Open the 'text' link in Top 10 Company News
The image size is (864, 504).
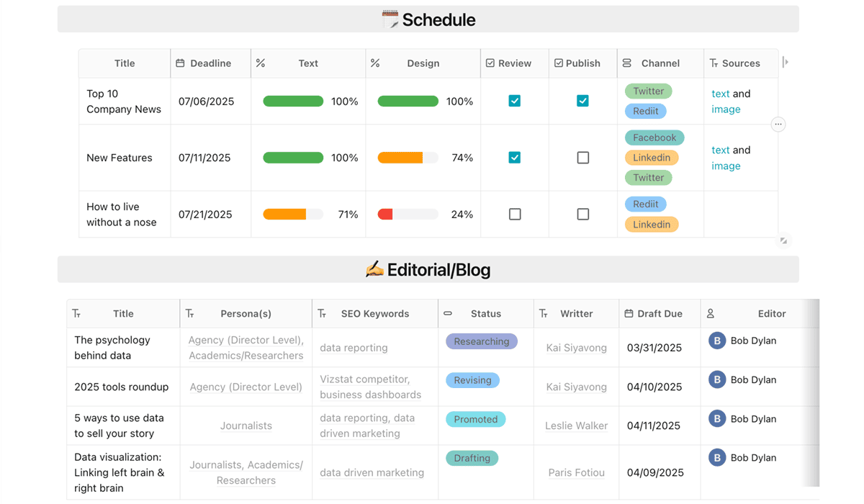click(720, 94)
